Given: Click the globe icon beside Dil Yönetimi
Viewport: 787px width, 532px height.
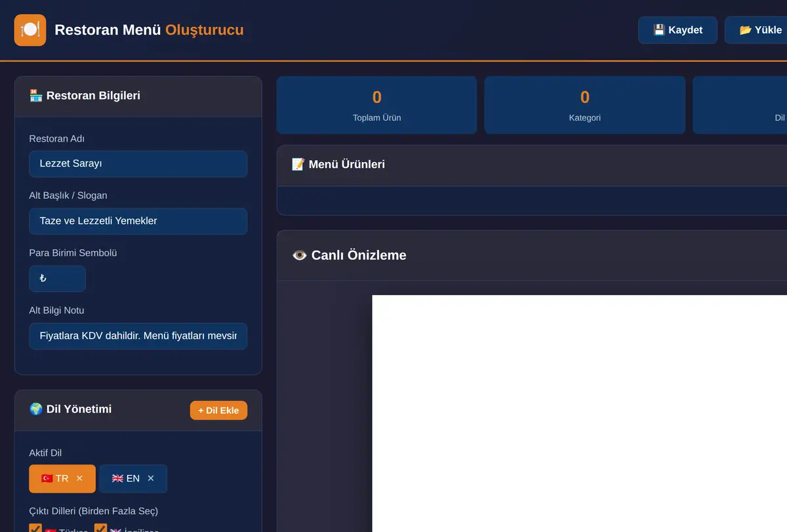Looking at the screenshot, I should 36,409.
